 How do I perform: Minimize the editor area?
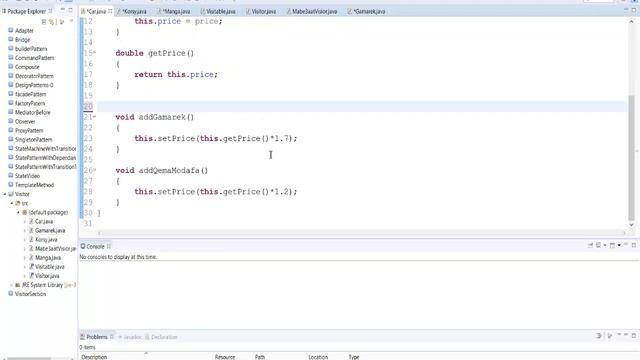pos(626,10)
